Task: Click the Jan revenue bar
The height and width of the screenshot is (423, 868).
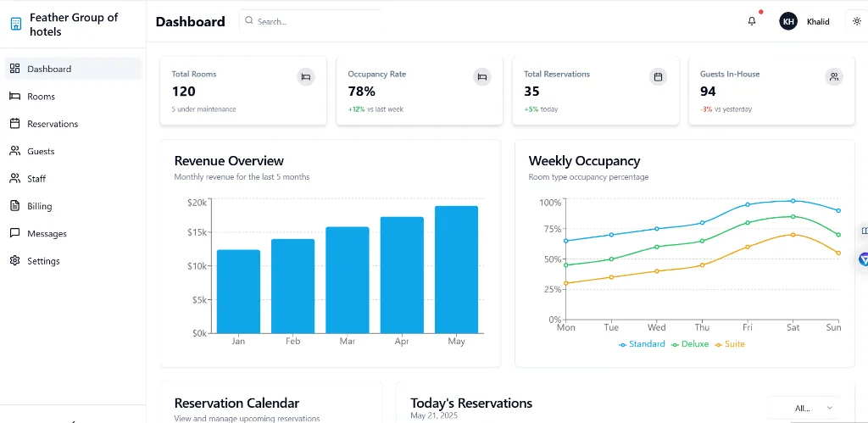Action: [x=238, y=292]
